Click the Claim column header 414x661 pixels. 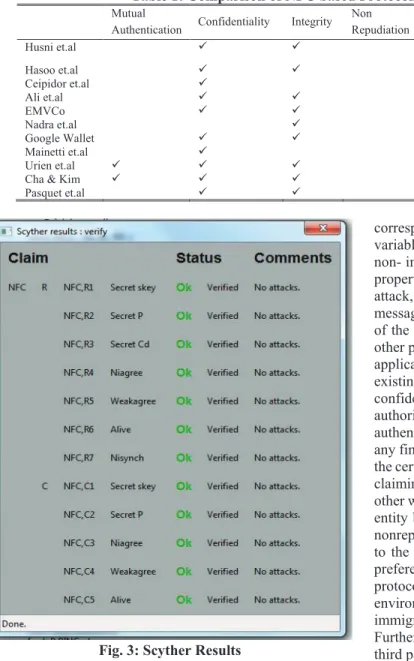28,258
